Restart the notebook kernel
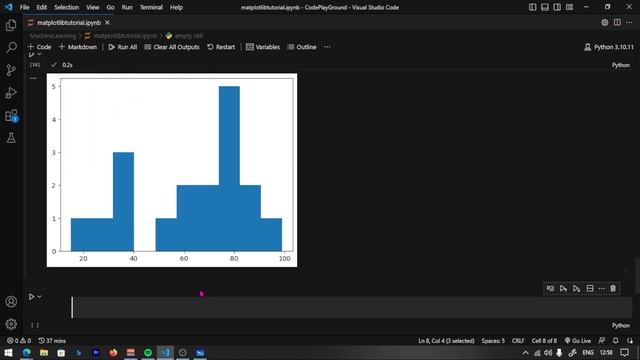The width and height of the screenshot is (640, 360). [221, 47]
